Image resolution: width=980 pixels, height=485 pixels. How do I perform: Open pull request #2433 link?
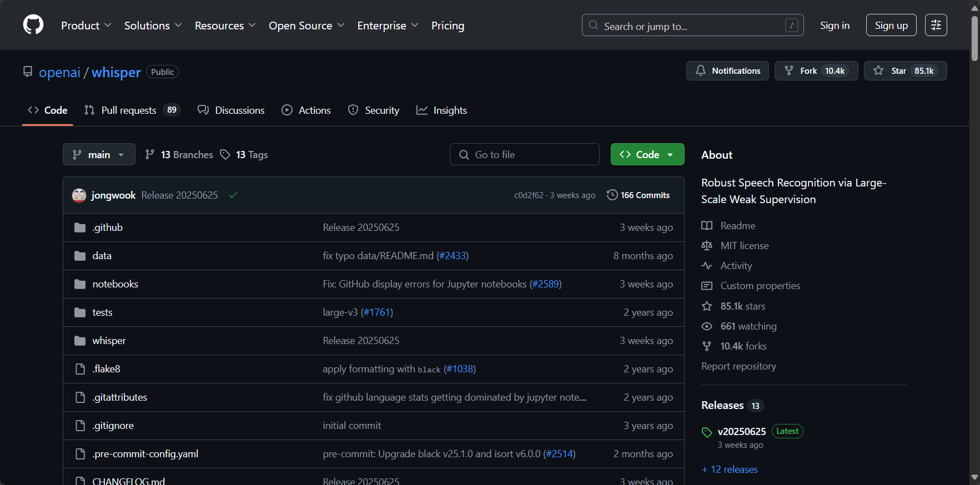point(453,256)
